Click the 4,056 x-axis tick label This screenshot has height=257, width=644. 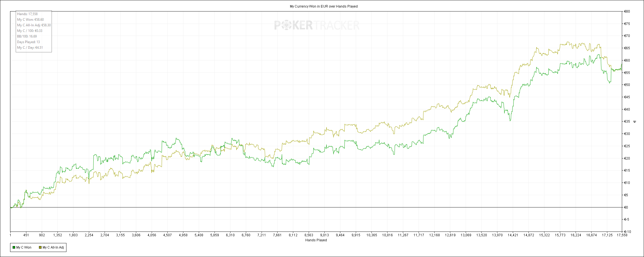(x=152, y=235)
